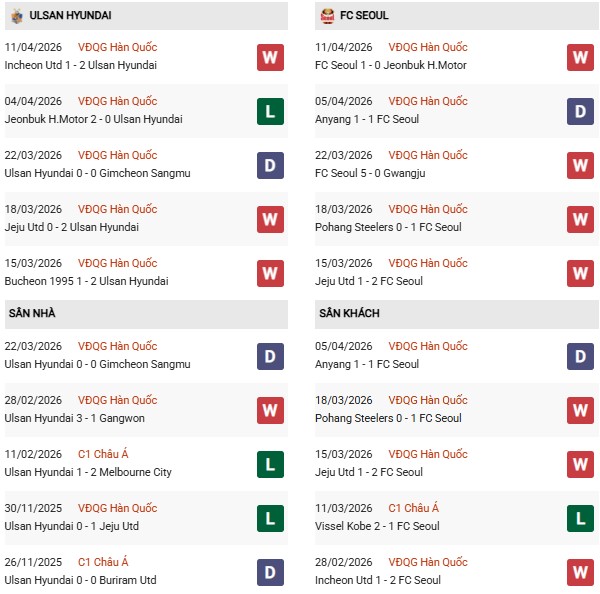Click the L badge for Melbourne City match

tap(270, 464)
